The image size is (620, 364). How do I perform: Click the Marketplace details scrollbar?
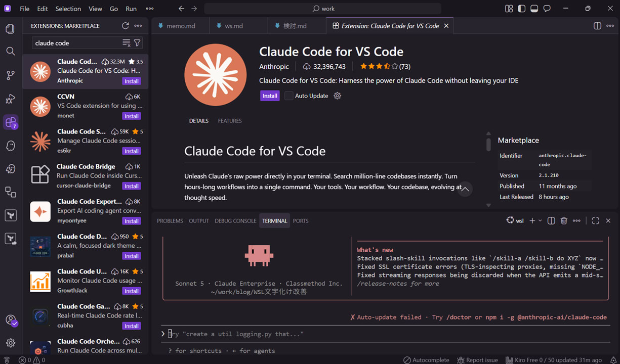488,144
